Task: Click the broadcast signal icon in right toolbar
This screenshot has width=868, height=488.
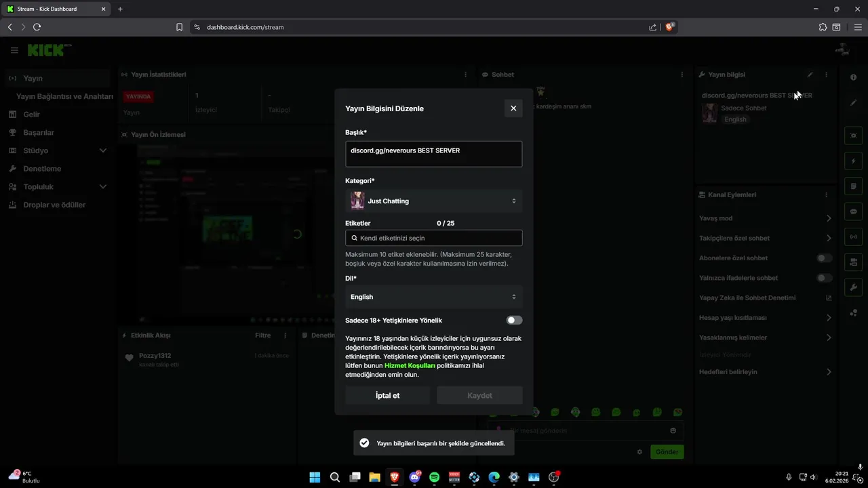Action: (853, 237)
